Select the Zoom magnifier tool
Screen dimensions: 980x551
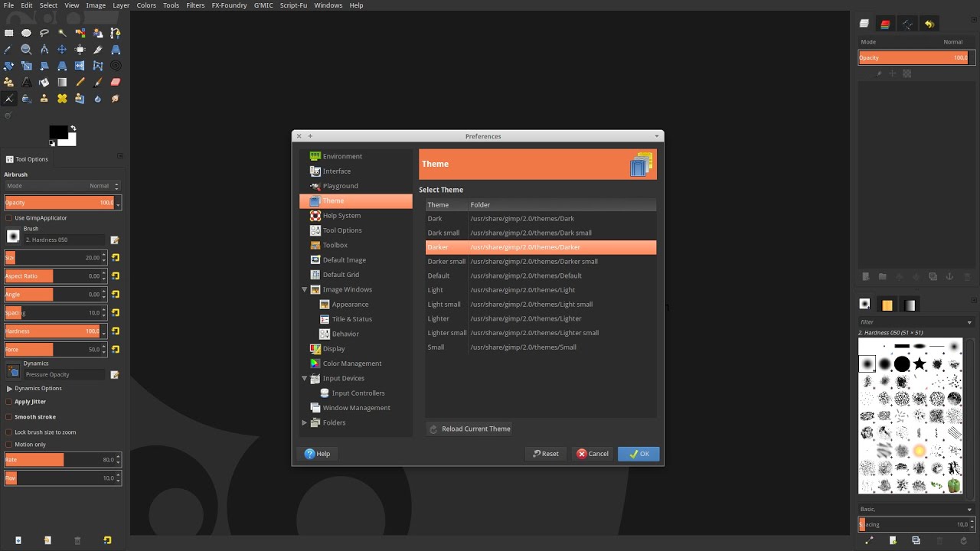26,49
